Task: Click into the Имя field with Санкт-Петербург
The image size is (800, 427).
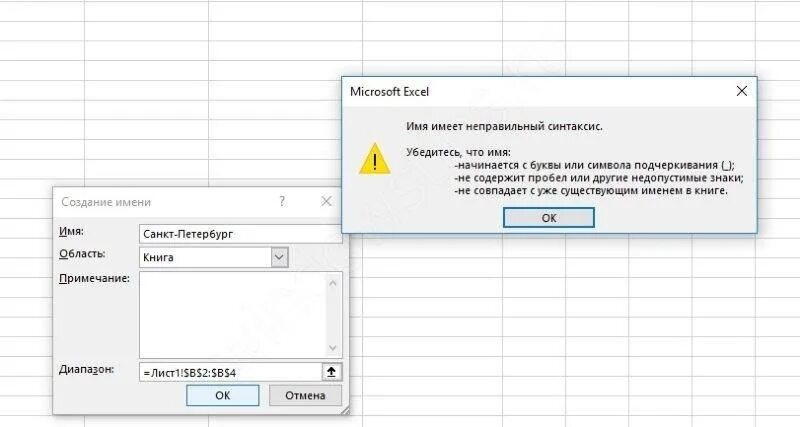Action: click(240, 234)
